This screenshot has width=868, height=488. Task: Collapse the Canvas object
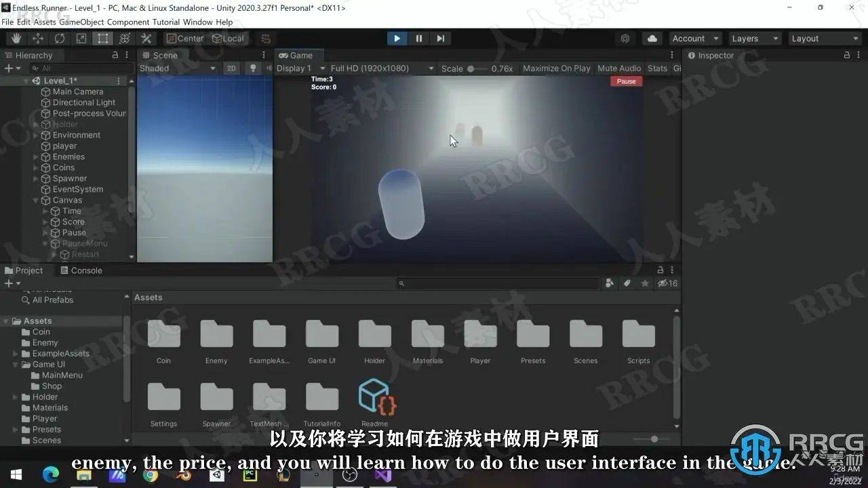[x=36, y=200]
